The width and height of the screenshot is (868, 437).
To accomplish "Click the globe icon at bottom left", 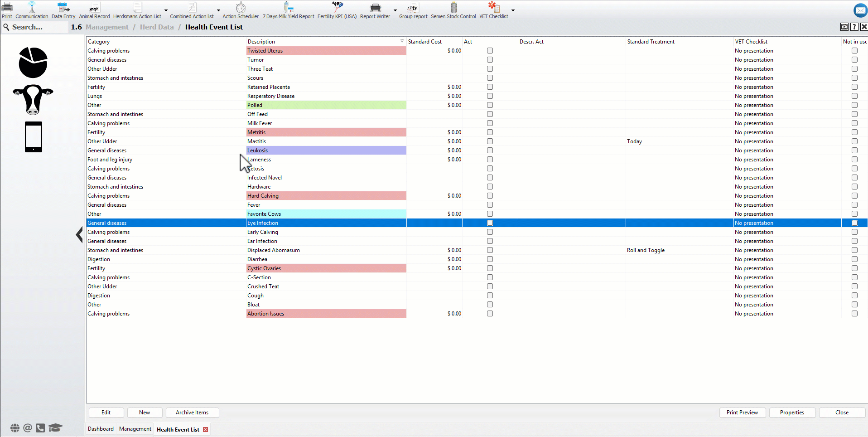I will (x=15, y=427).
